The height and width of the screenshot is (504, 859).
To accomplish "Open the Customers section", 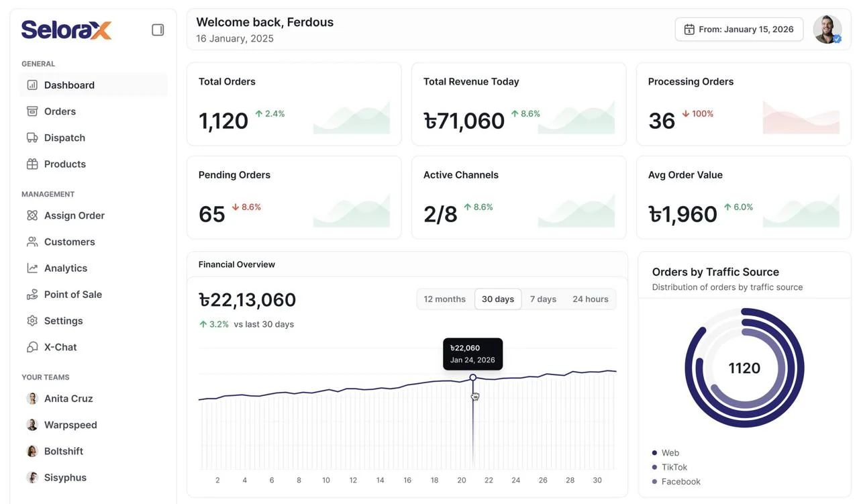I will 93,242.
